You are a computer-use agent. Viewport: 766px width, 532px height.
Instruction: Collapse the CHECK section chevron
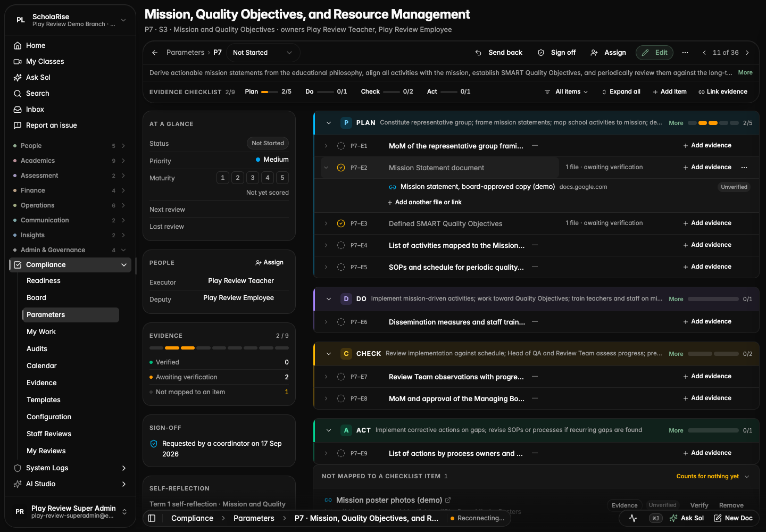pyautogui.click(x=329, y=354)
